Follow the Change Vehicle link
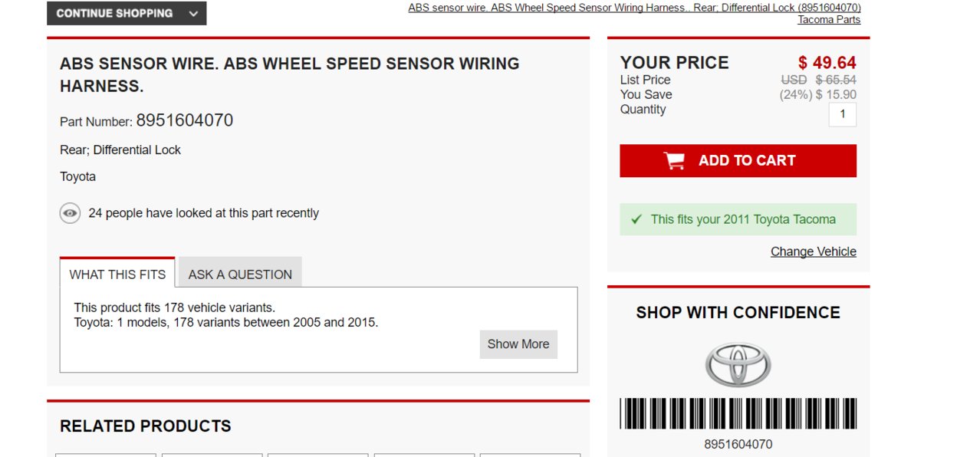Viewport: 980px width, 457px height. coord(813,252)
